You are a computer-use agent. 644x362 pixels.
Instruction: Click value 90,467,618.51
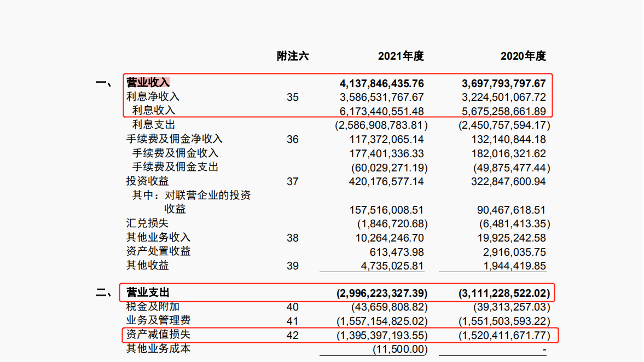point(512,210)
